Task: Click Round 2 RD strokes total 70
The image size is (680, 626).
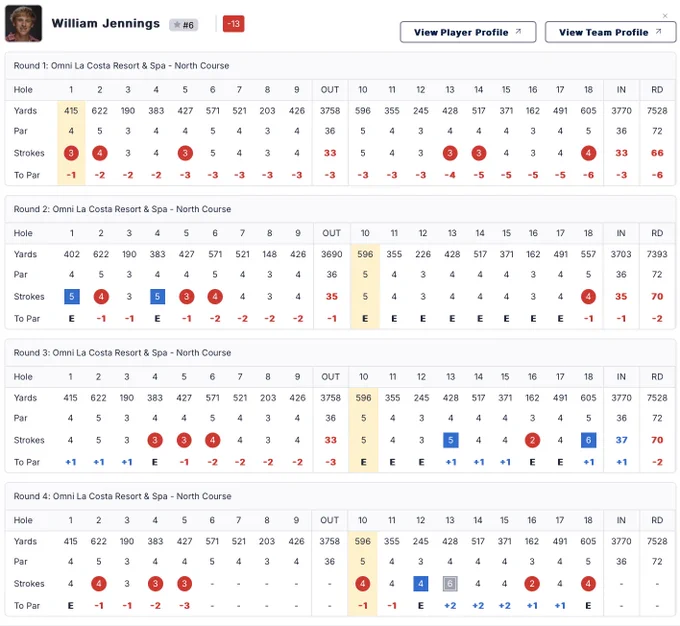Action: click(x=657, y=297)
